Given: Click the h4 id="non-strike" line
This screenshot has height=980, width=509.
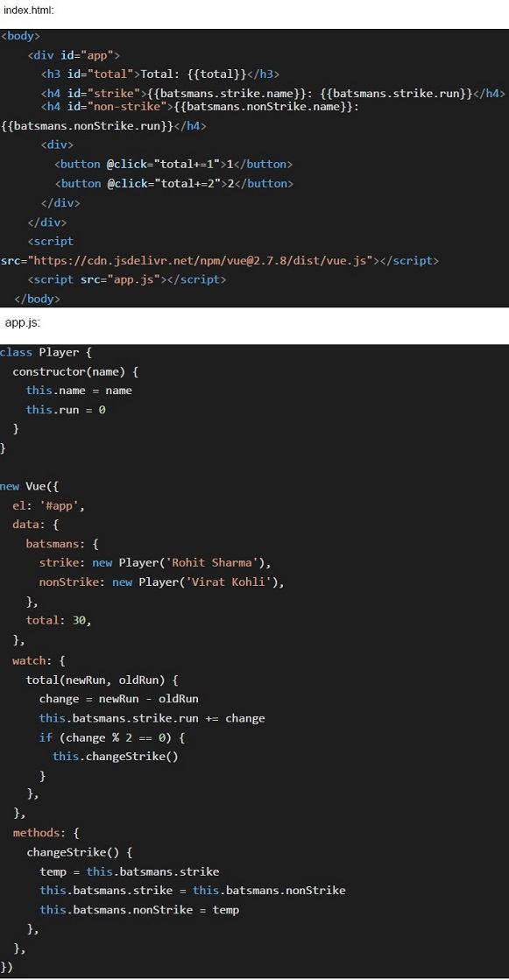Looking at the screenshot, I should pyautogui.click(x=200, y=107).
